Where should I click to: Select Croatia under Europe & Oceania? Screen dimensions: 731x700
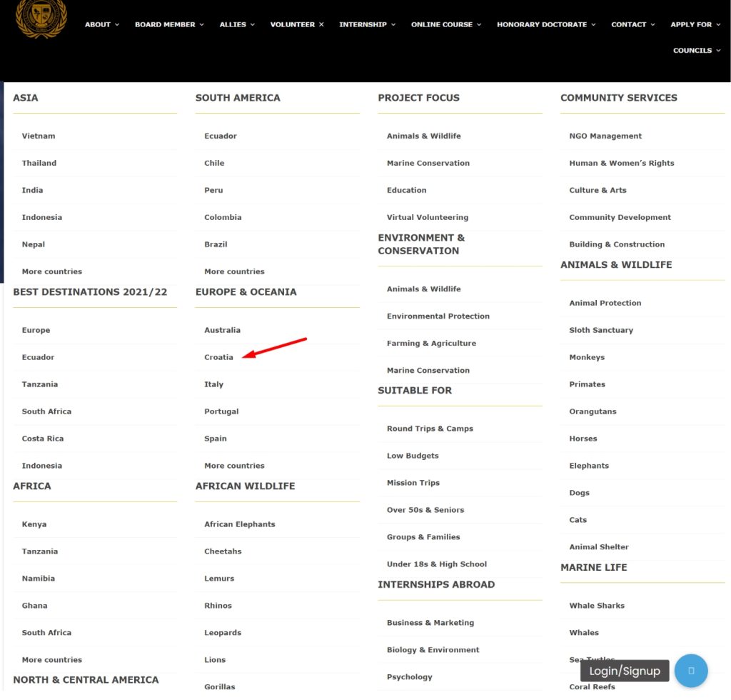218,357
